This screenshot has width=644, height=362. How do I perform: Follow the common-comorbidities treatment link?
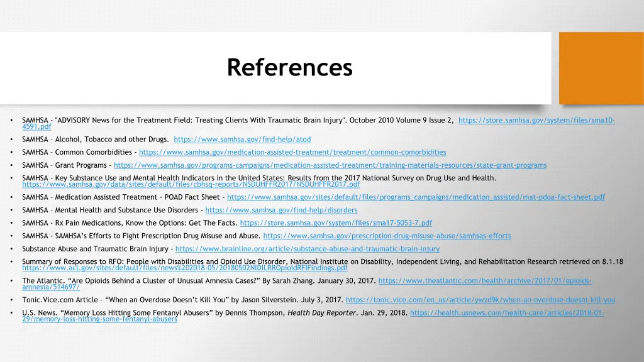292,152
